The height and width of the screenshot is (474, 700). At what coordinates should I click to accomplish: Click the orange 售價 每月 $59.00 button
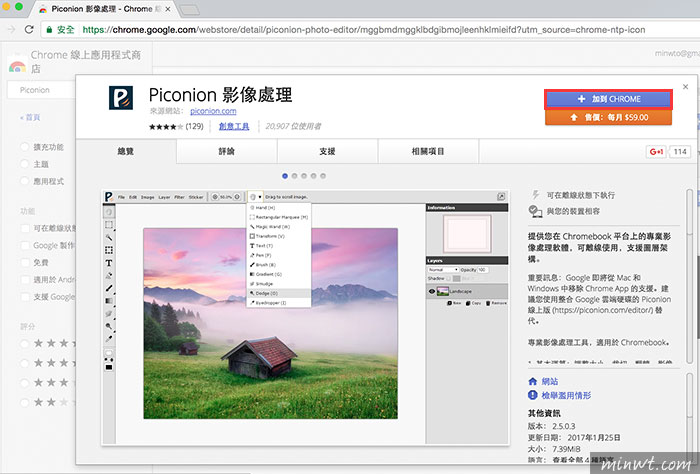[608, 117]
